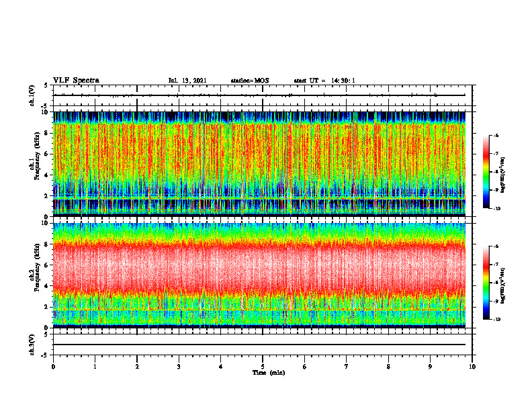Screen dimensions: 532x411
Task: Click the "VLF Spectra" title text
Action: pyautogui.click(x=76, y=81)
